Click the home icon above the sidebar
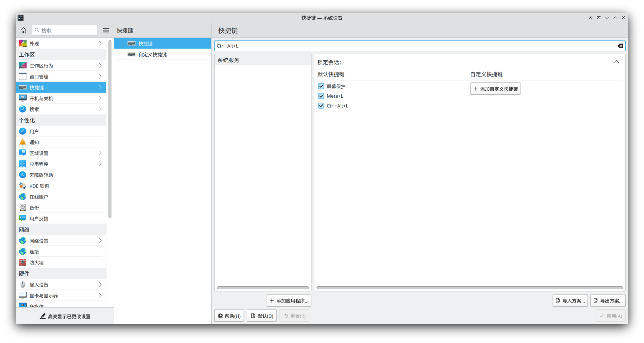Image resolution: width=644 pixels, height=343 pixels. (23, 30)
